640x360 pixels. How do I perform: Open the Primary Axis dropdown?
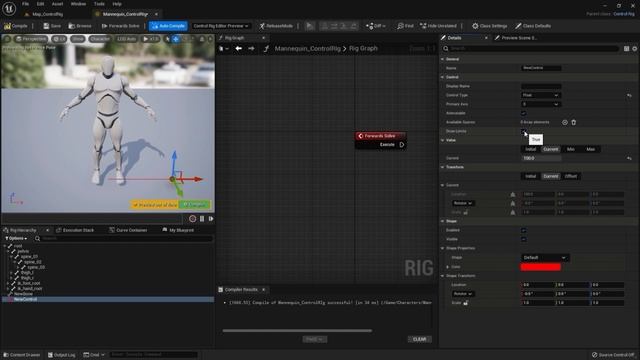pos(541,104)
